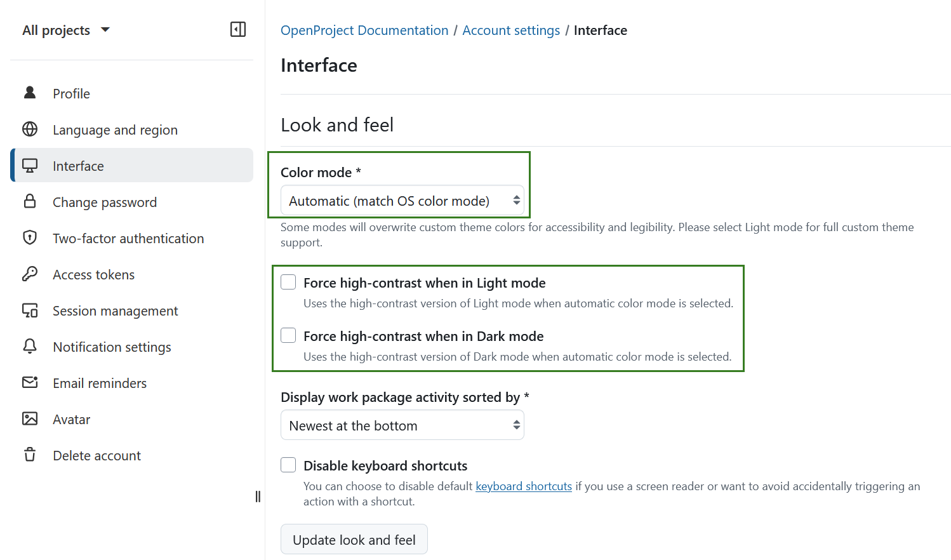Click the padlock icon for Change password

click(30, 202)
